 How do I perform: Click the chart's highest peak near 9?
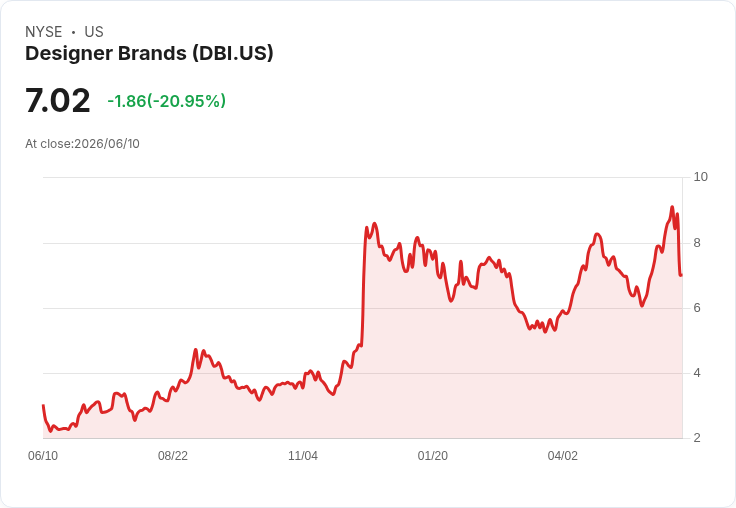point(672,207)
